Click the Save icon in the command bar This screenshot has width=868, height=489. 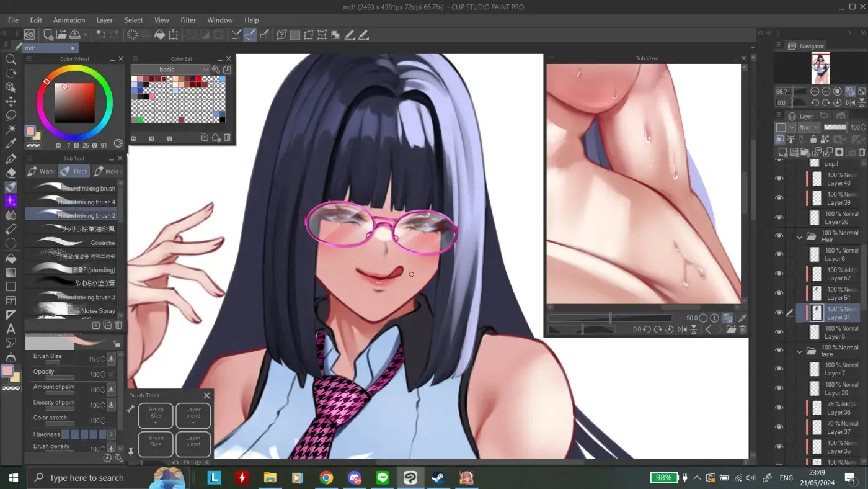pos(75,35)
